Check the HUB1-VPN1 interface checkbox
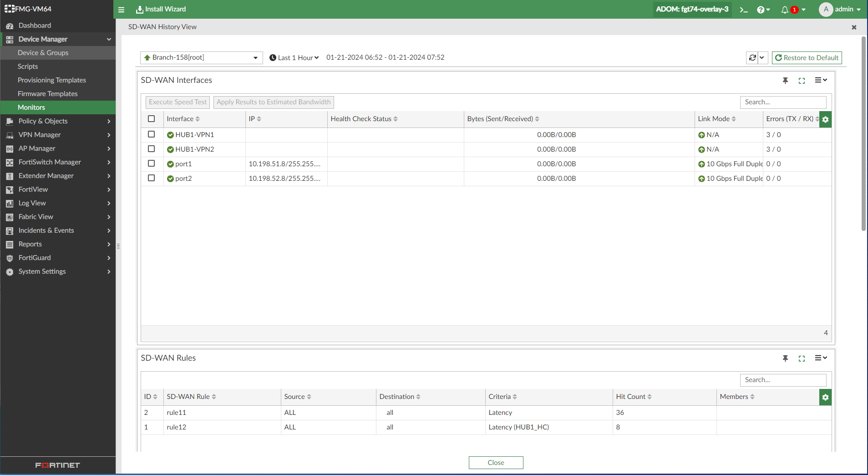The width and height of the screenshot is (868, 475). point(152,134)
